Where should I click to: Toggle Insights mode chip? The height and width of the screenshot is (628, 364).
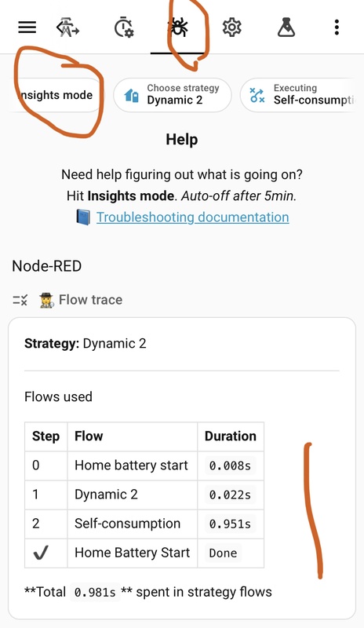56,95
